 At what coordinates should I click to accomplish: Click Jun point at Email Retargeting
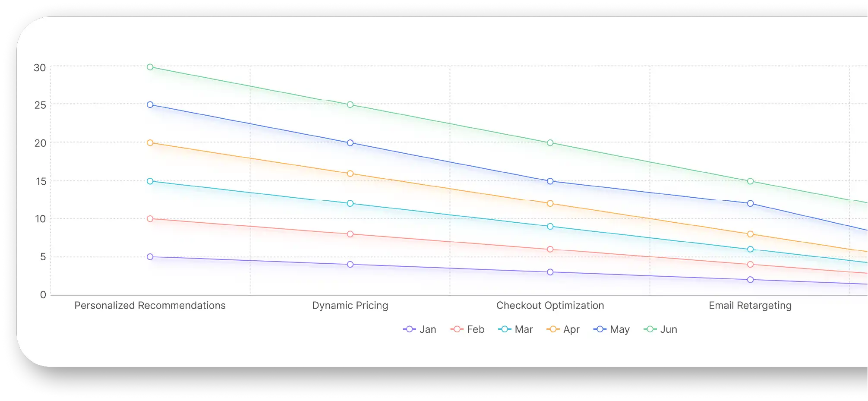point(750,181)
